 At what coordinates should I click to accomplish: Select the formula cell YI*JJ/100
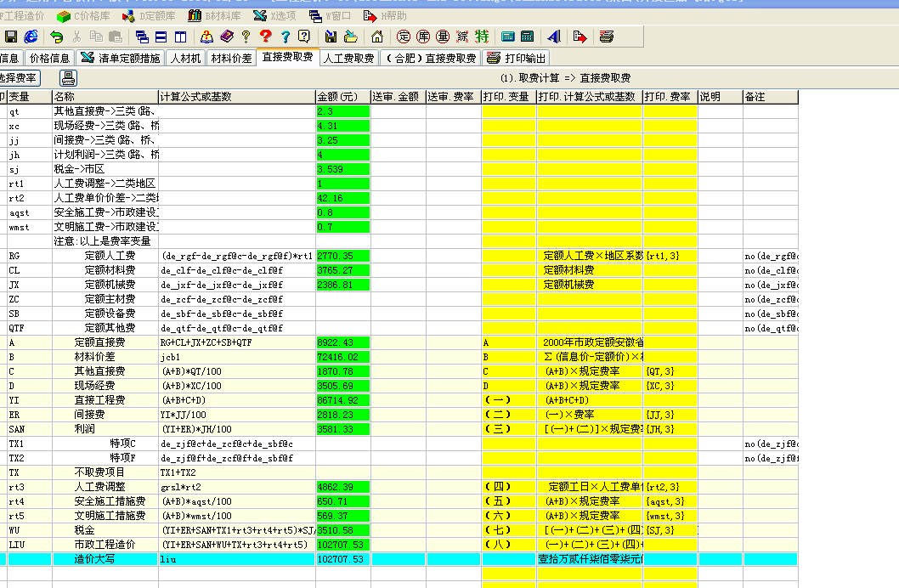[x=237, y=415]
